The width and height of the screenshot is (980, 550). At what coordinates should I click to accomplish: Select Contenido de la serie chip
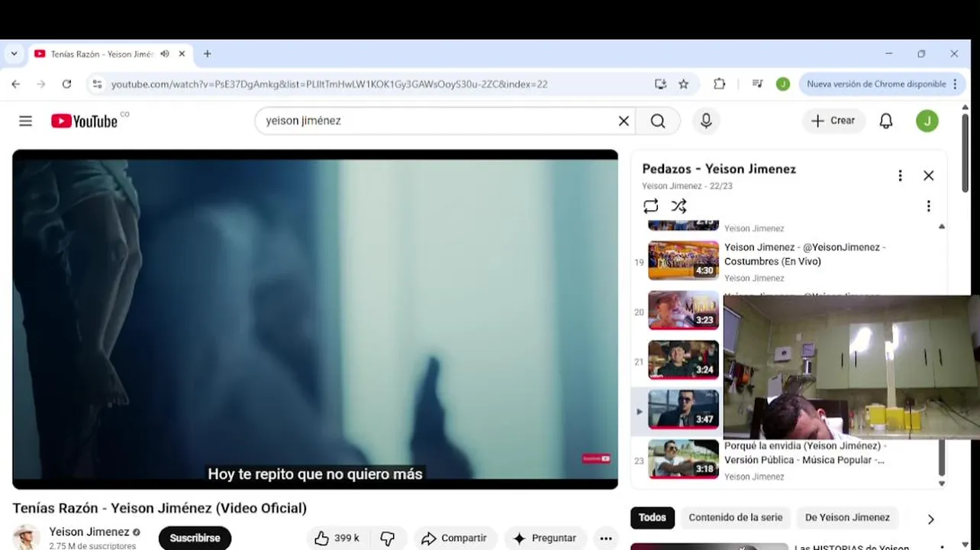[x=736, y=517]
